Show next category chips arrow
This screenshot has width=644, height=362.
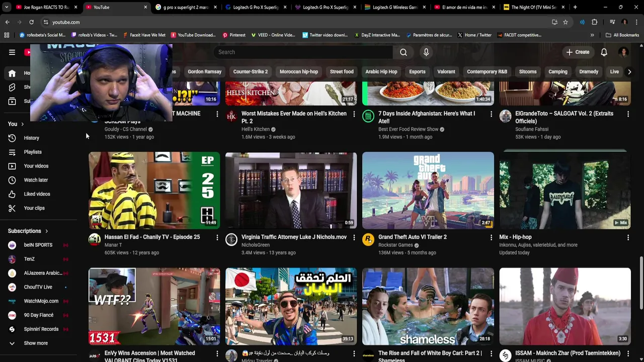click(x=629, y=72)
